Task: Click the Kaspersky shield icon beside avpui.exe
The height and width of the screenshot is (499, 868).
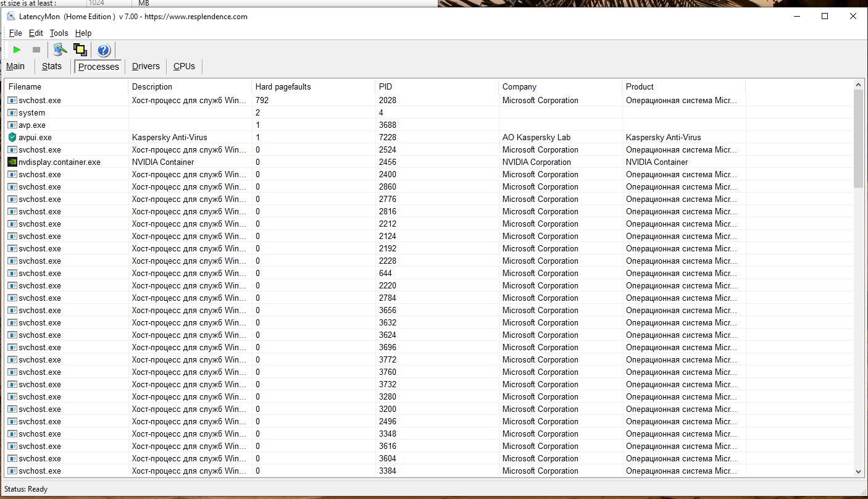Action: (12, 137)
